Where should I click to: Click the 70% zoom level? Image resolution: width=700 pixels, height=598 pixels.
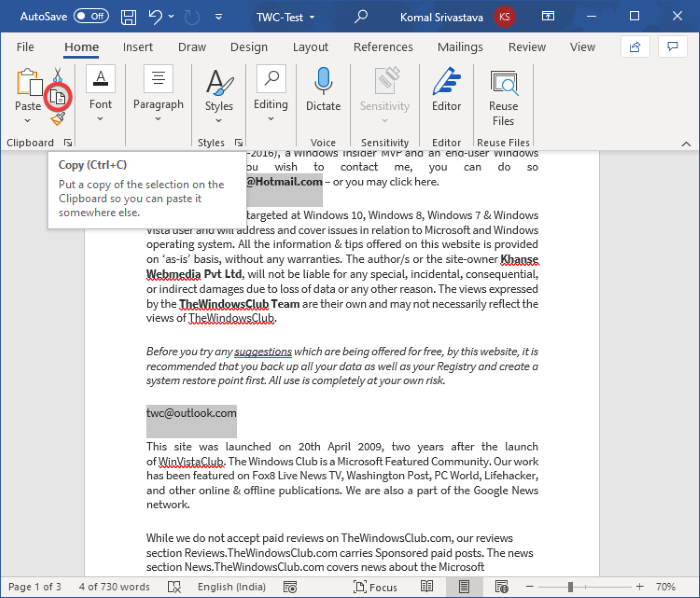tap(666, 587)
